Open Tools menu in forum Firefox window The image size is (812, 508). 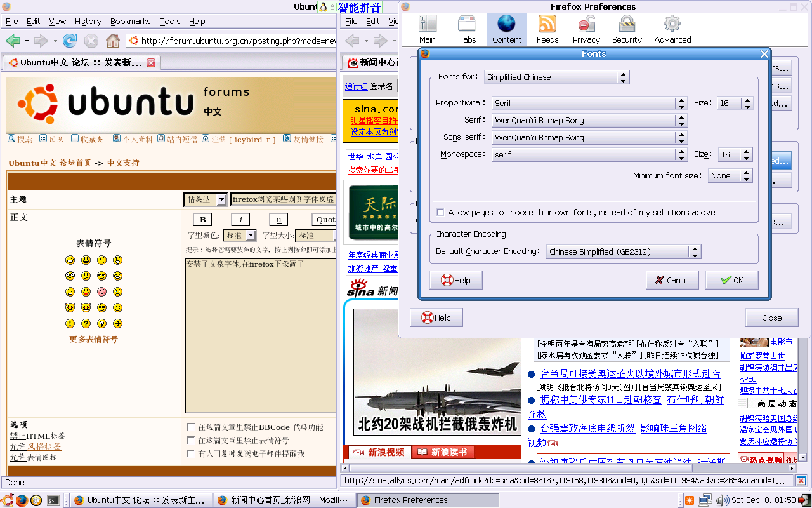(x=170, y=21)
